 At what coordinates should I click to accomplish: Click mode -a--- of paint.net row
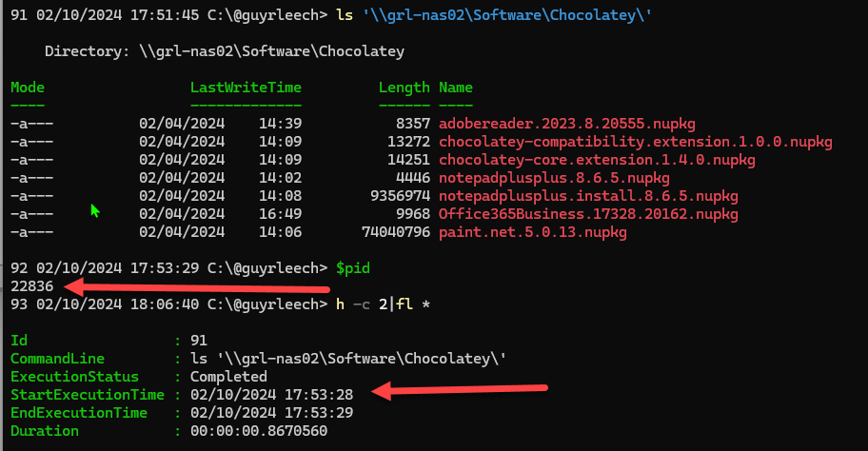[32, 232]
